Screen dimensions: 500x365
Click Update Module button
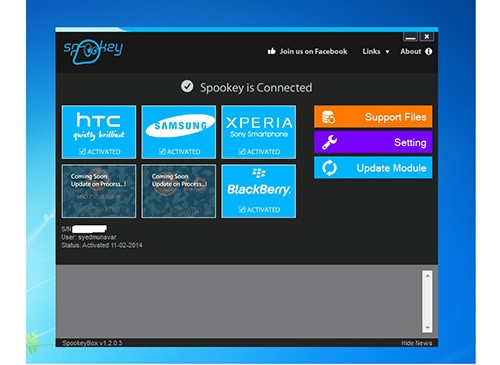(x=373, y=168)
